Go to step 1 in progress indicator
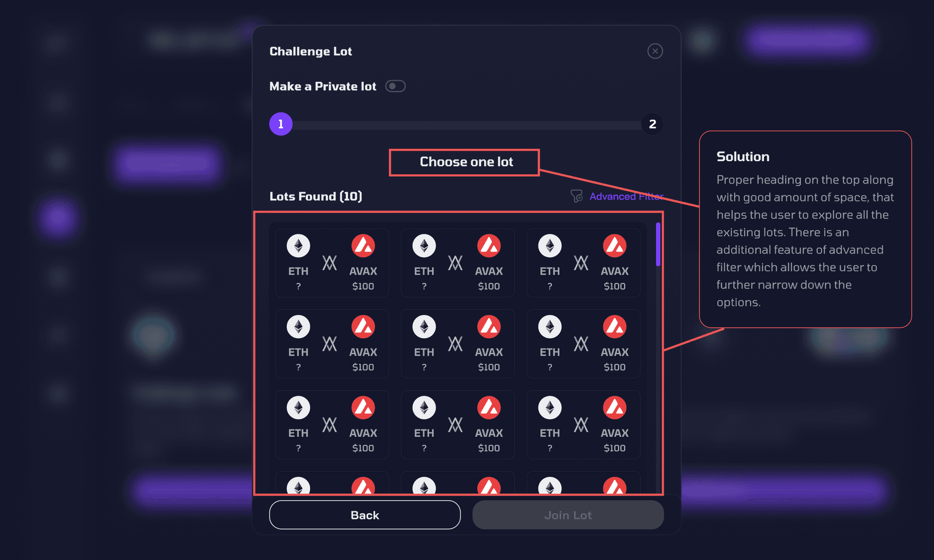The width and height of the screenshot is (934, 560). [281, 124]
